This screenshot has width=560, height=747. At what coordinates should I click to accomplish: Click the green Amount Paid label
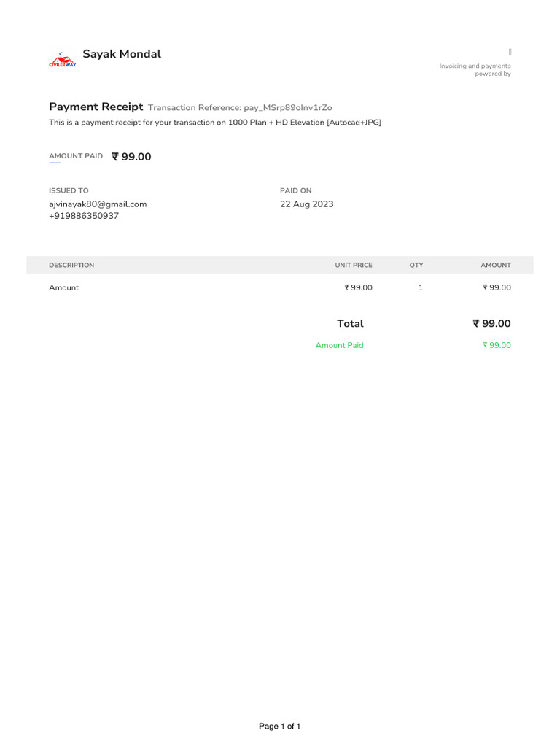click(340, 345)
